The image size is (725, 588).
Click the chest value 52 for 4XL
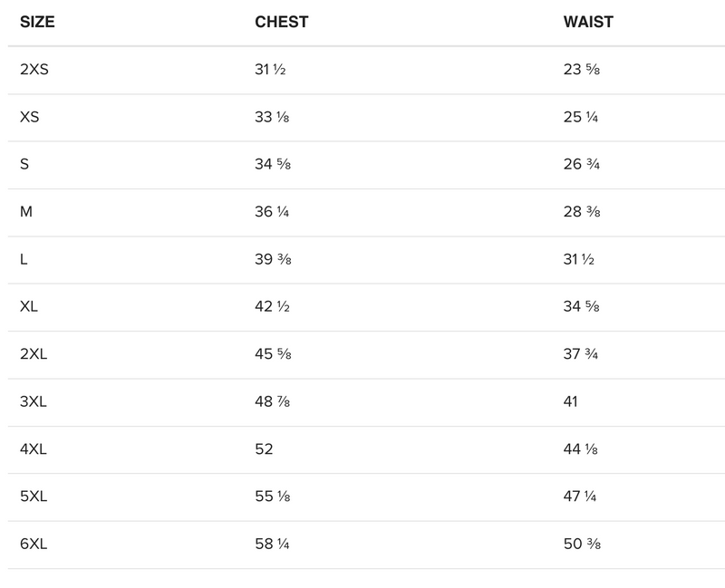[264, 448]
